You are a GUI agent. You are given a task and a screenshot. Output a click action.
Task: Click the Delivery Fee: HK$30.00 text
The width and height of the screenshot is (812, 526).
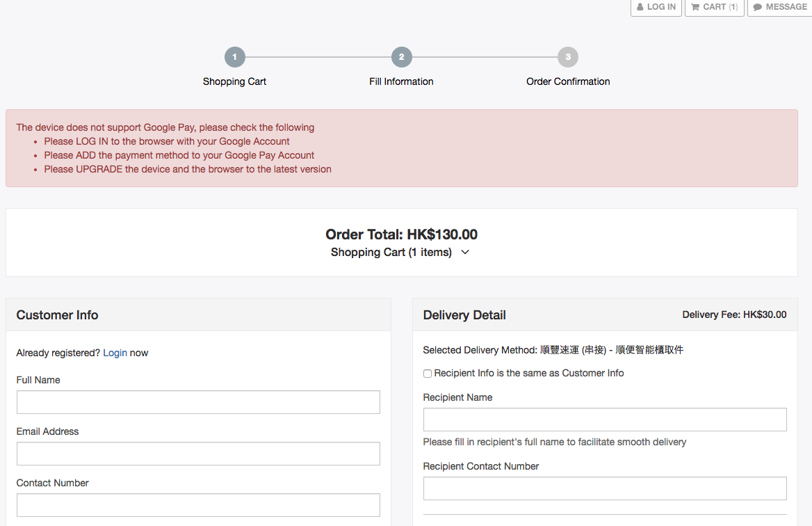734,314
